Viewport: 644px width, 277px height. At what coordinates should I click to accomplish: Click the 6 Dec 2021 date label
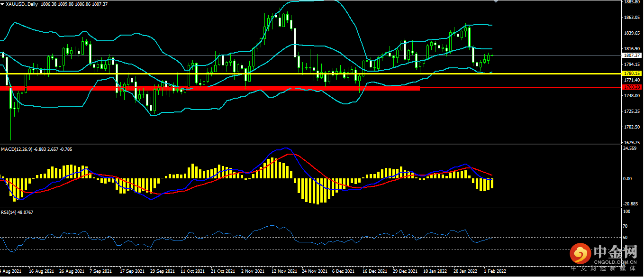tap(343, 272)
